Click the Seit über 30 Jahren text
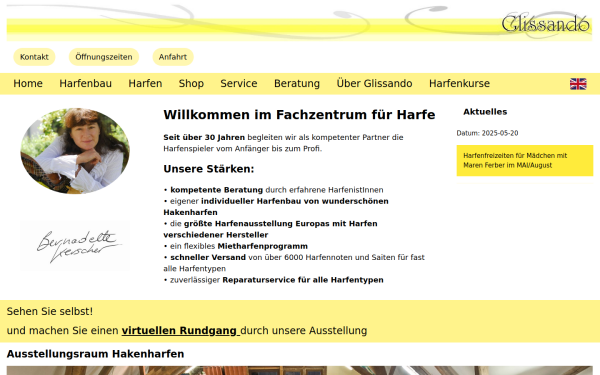Image resolution: width=600 pixels, height=375 pixels. (x=204, y=137)
